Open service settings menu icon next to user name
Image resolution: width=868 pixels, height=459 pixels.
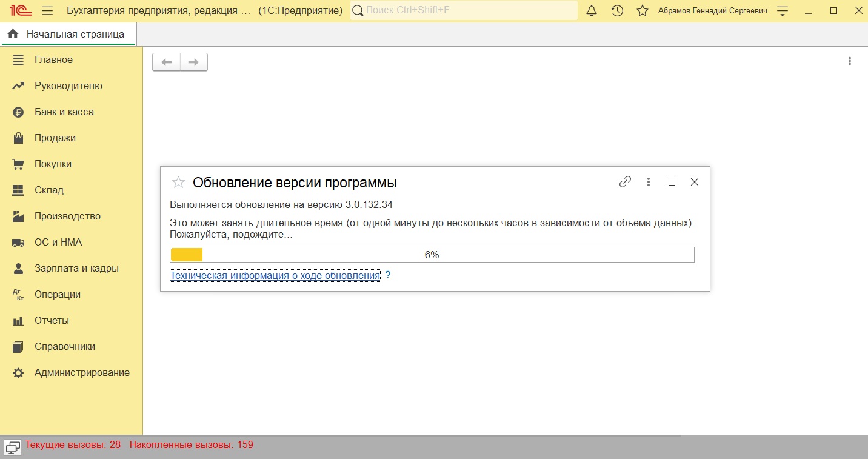[x=783, y=11]
